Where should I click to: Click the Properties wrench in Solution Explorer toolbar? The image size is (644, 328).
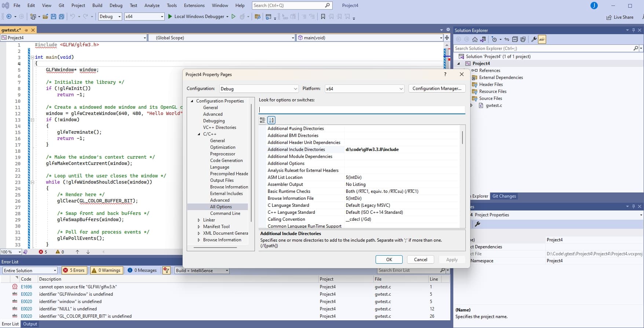point(534,39)
